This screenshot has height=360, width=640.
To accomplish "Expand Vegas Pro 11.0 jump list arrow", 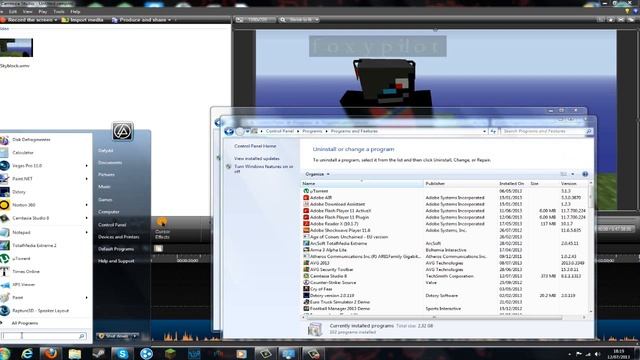I will coord(87,166).
